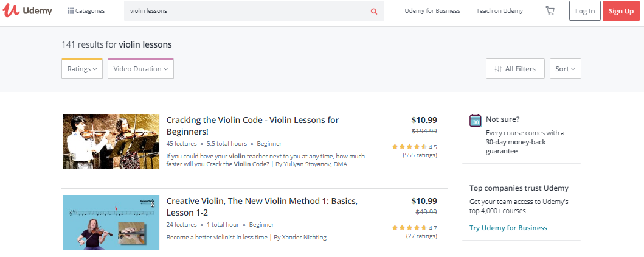This screenshot has width=644, height=257.
Task: Expand the Ratings filter dropdown
Action: coord(82,69)
